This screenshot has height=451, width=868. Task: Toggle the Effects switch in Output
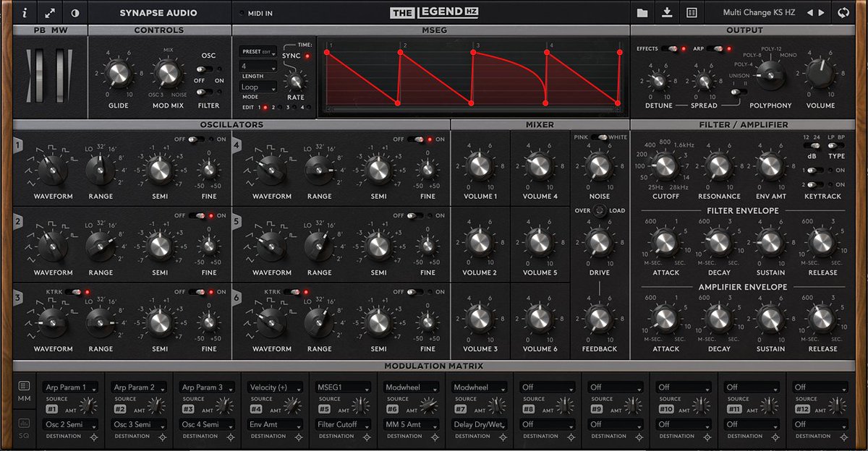(672, 49)
